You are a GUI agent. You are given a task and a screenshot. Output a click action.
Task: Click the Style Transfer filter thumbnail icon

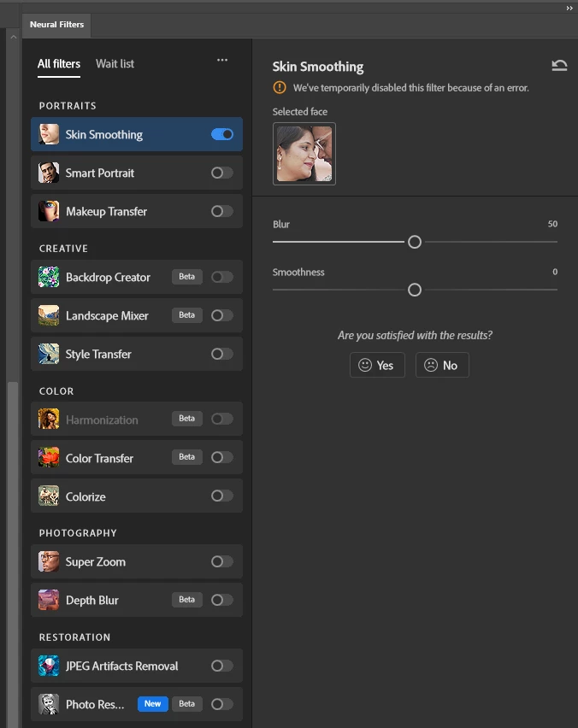[49, 354]
